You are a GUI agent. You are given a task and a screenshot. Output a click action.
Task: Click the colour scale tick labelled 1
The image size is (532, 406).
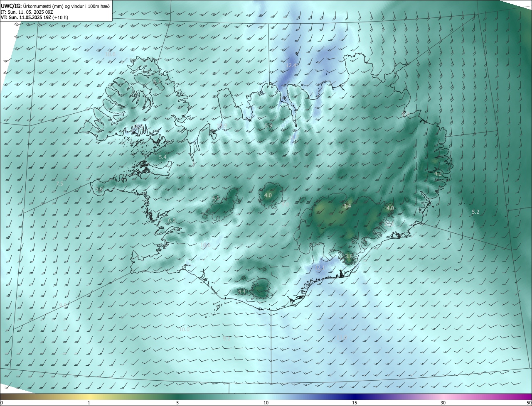tap(89, 403)
